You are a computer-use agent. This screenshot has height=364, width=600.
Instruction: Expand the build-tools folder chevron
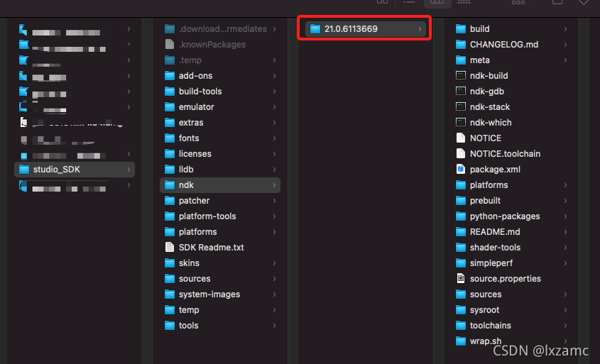pos(274,91)
